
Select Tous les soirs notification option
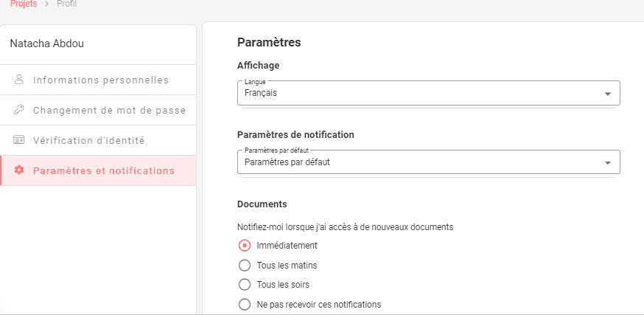click(x=245, y=285)
